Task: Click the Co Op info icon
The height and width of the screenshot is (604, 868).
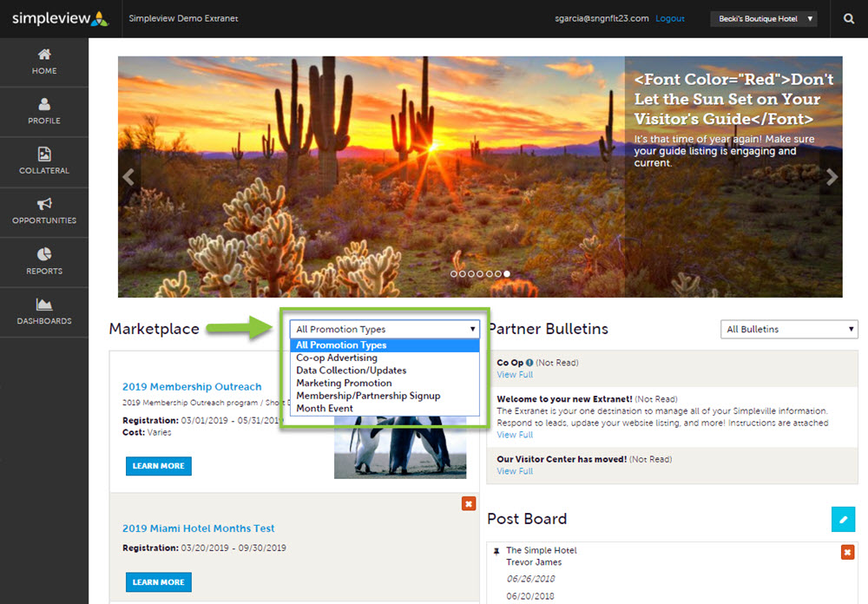Action: pyautogui.click(x=529, y=363)
